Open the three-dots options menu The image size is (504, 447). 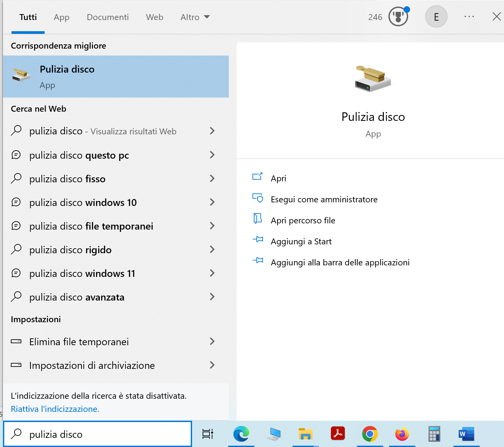[469, 17]
